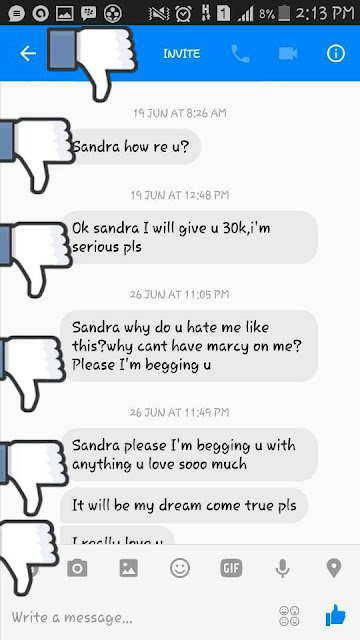Screen dimensions: 360x640
Task: Open the four-faces sticker icon
Action: click(289, 616)
